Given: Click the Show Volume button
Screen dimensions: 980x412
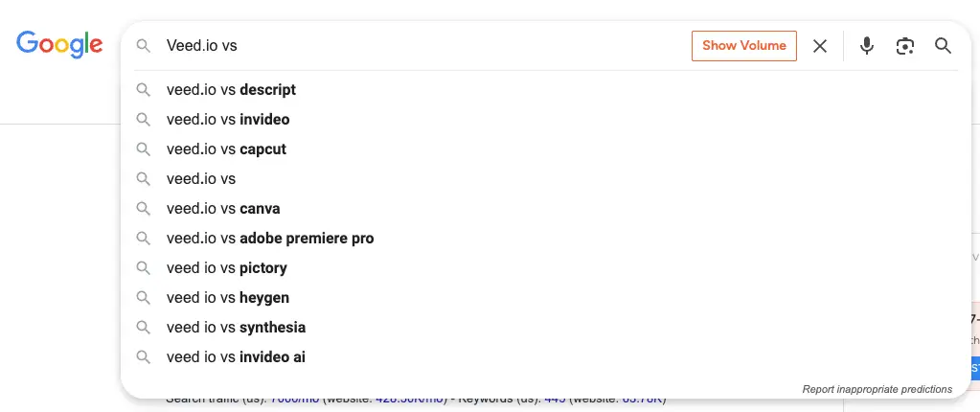Looking at the screenshot, I should point(743,46).
